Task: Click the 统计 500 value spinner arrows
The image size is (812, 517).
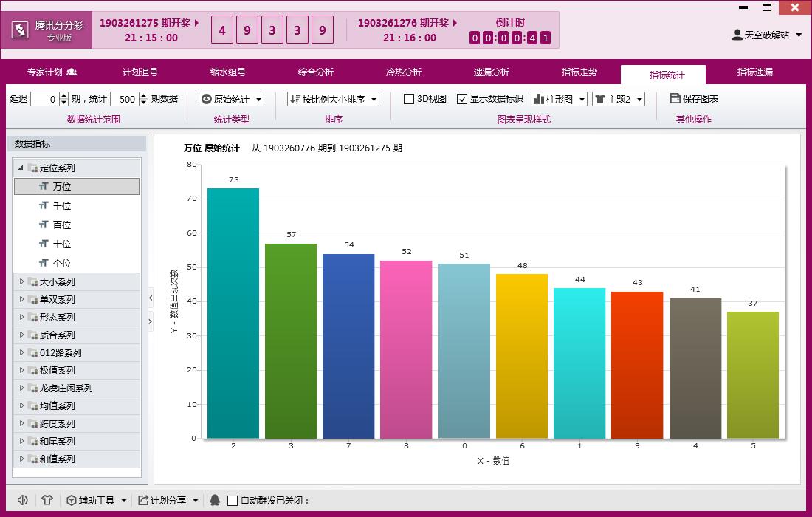Action: click(144, 99)
